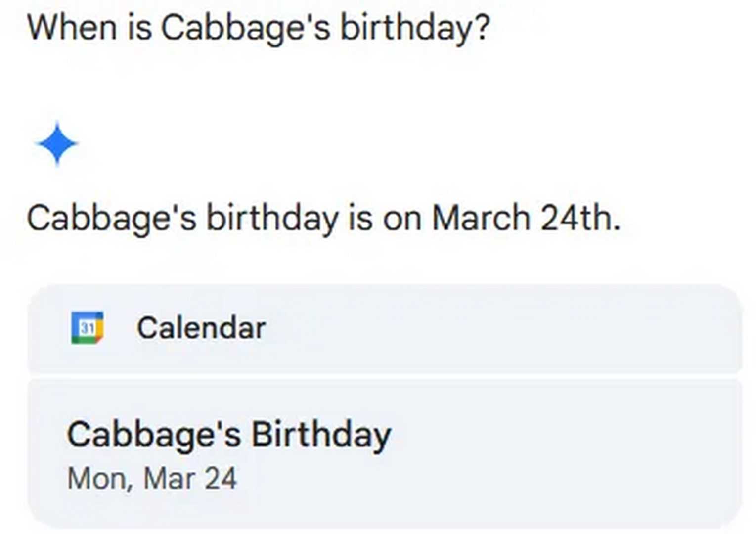
Task: Click "Mon," in the event date line
Action: (100, 479)
